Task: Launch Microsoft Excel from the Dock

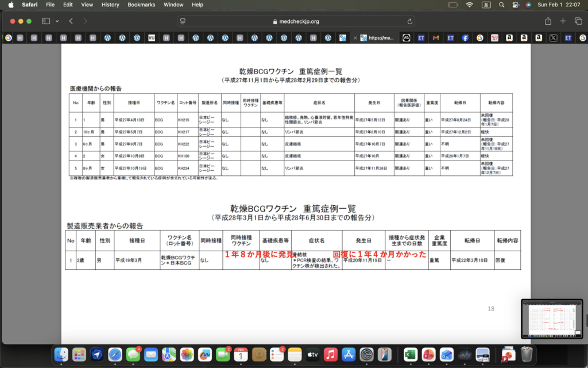Action: (x=410, y=355)
